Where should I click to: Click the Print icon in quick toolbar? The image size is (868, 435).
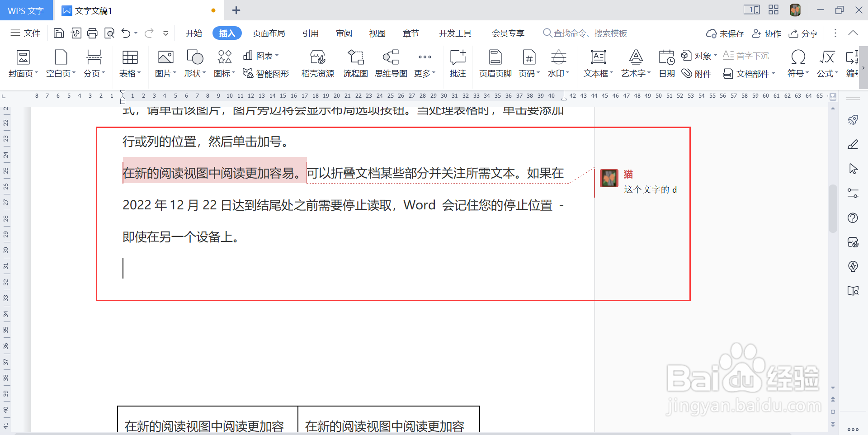92,33
